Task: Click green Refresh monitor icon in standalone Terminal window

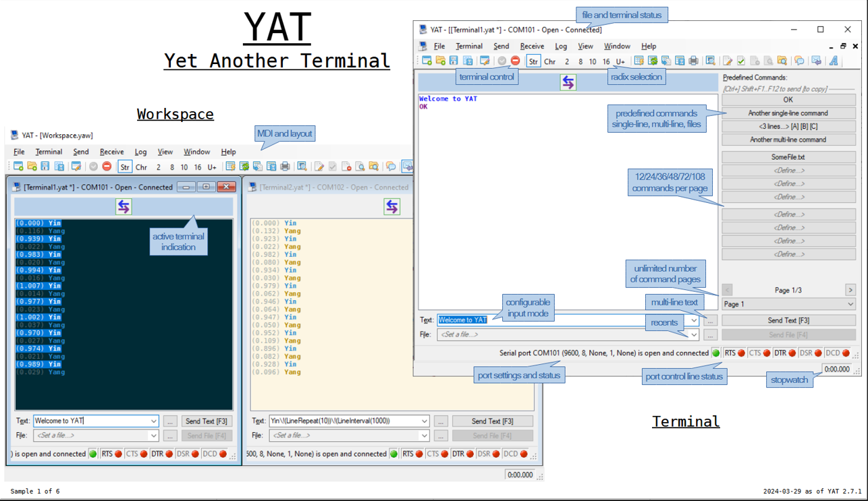Action: pyautogui.click(x=652, y=61)
